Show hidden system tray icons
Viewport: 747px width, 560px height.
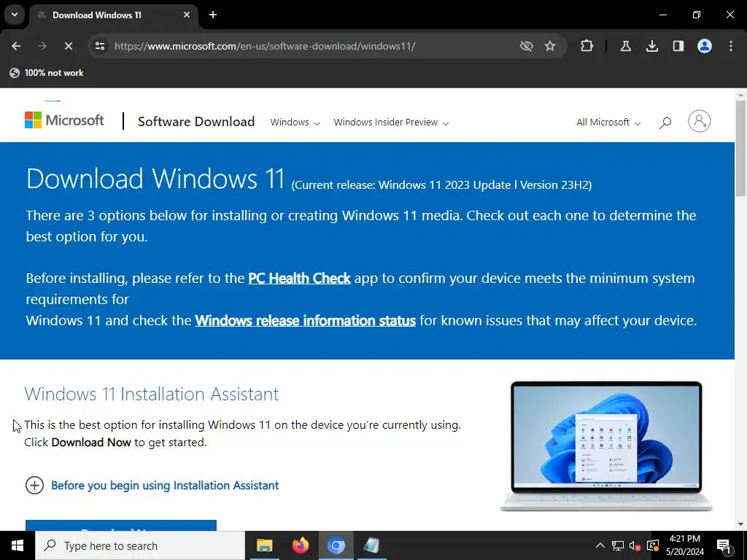[x=600, y=545]
